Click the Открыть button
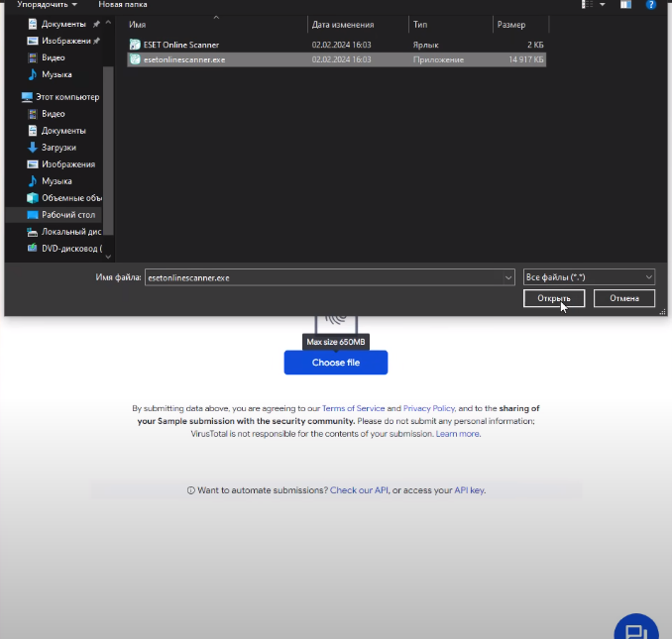The height and width of the screenshot is (639, 672). coord(554,298)
